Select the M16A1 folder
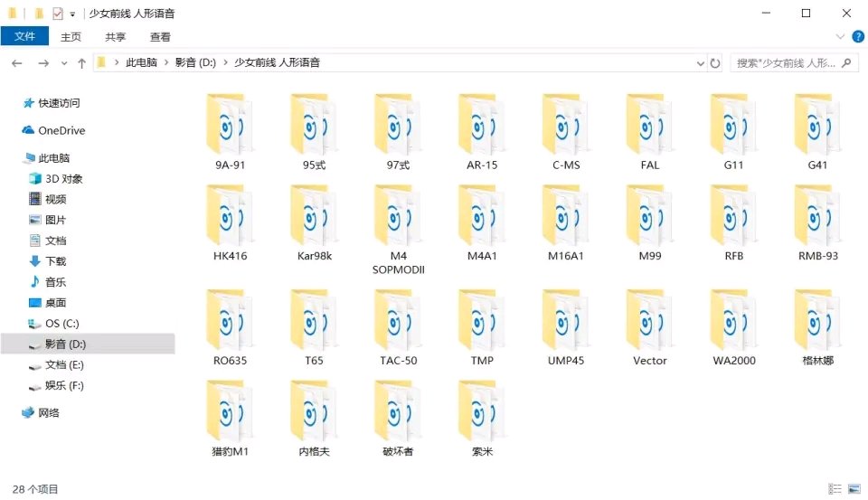This screenshot has width=868, height=500. click(x=566, y=222)
